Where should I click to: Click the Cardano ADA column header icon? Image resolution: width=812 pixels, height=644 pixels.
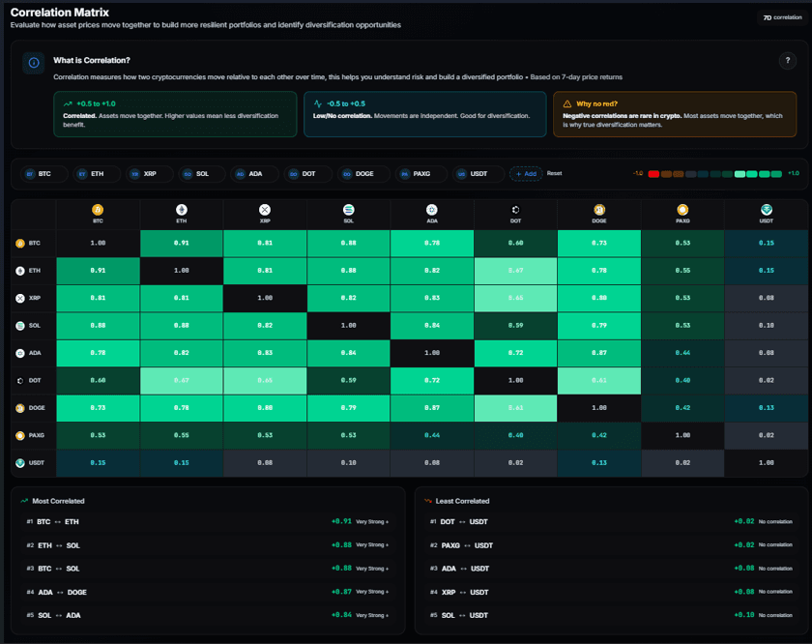pos(432,209)
